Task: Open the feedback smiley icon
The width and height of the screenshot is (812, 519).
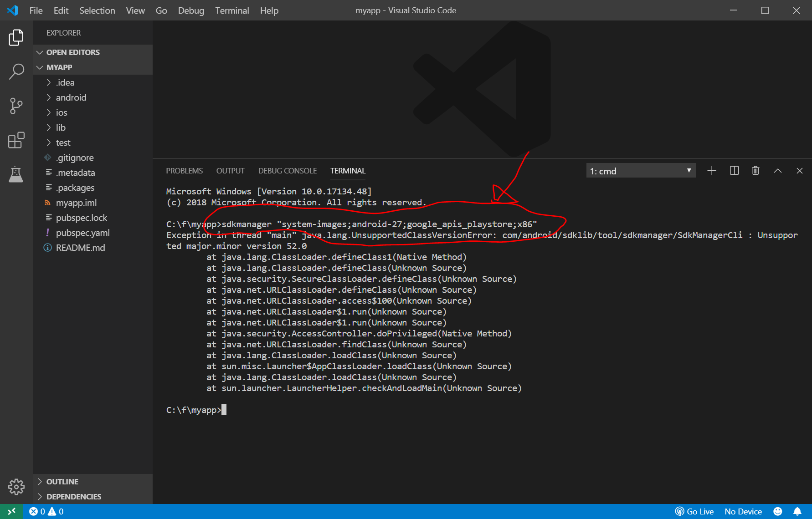Action: 778,511
